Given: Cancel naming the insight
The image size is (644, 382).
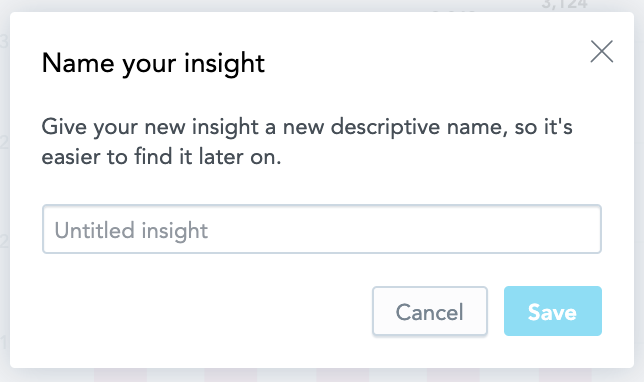Looking at the screenshot, I should (x=430, y=311).
